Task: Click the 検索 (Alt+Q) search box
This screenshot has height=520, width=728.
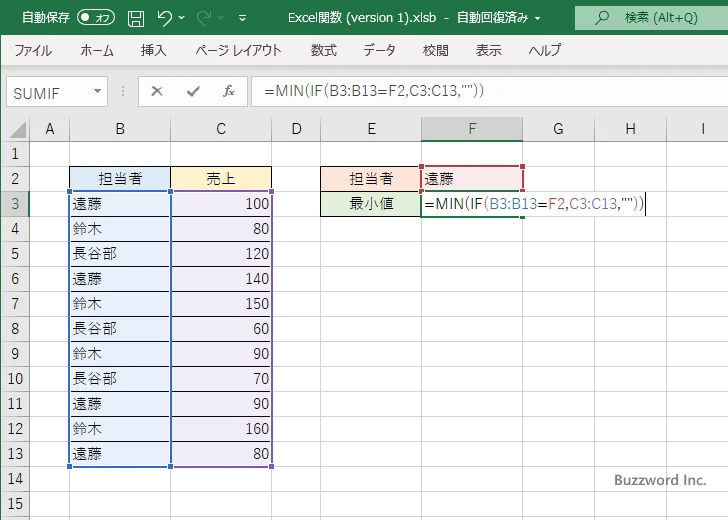Action: coord(651,18)
